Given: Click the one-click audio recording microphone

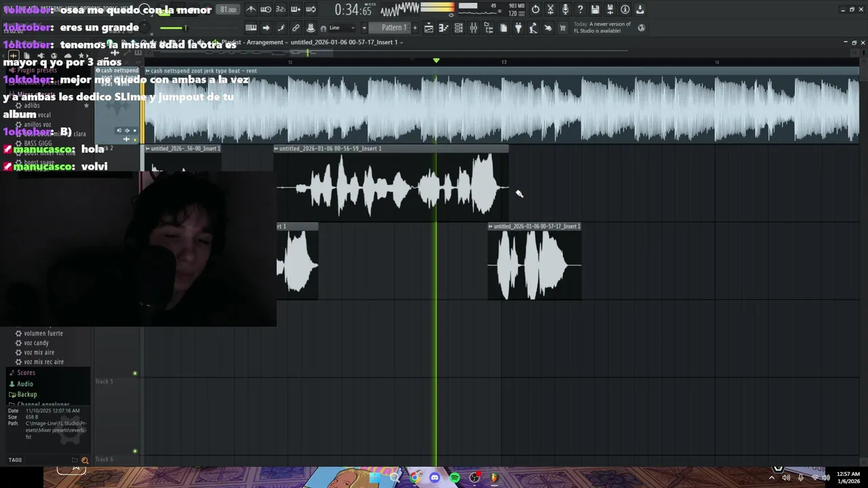Looking at the screenshot, I should click(x=566, y=9).
